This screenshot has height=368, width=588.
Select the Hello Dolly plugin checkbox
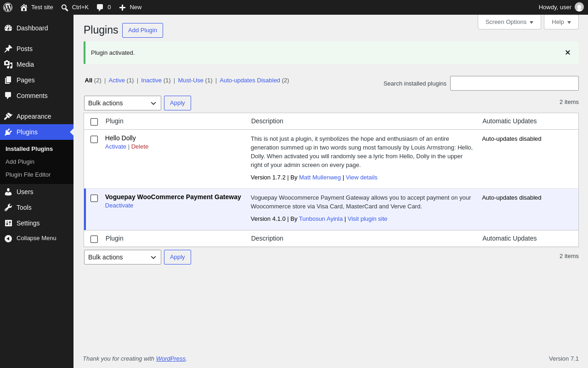94,139
